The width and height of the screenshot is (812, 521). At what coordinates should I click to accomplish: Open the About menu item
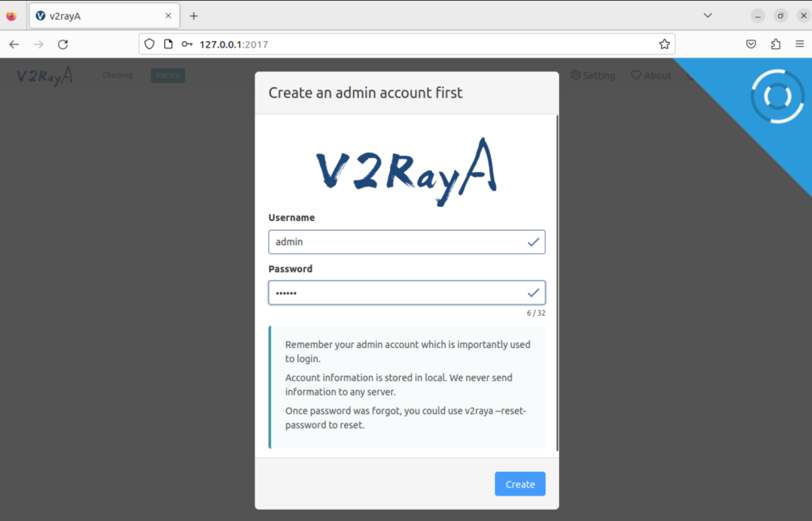[x=651, y=75]
